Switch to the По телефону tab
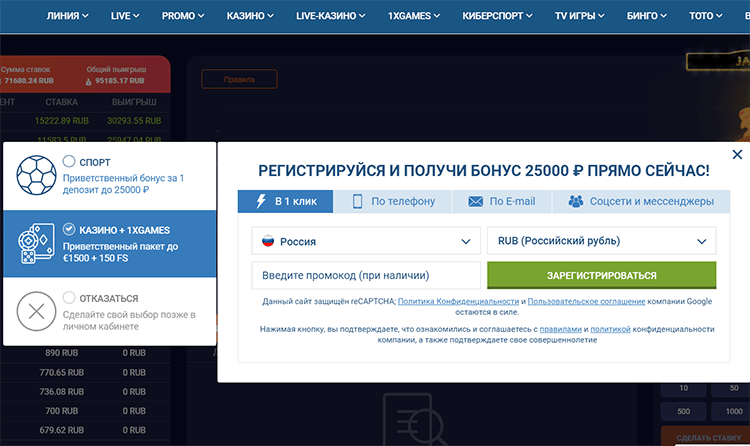The width and height of the screenshot is (750, 446). [393, 201]
